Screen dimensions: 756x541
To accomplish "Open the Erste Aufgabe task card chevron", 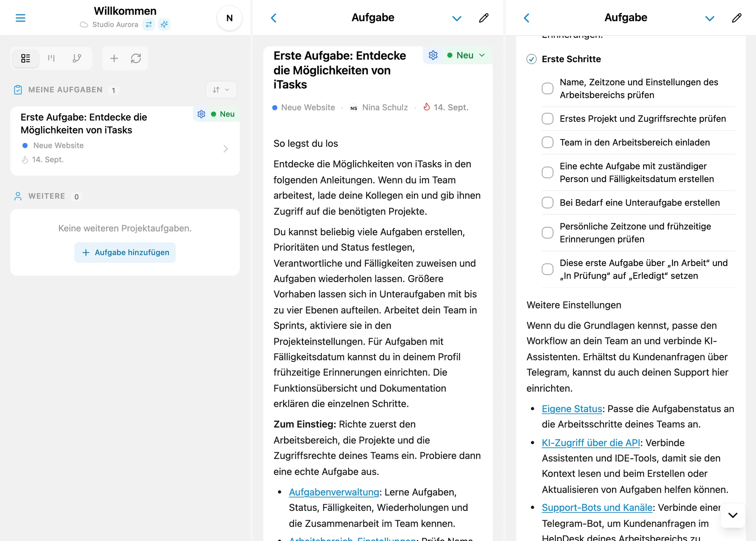I will [x=225, y=149].
